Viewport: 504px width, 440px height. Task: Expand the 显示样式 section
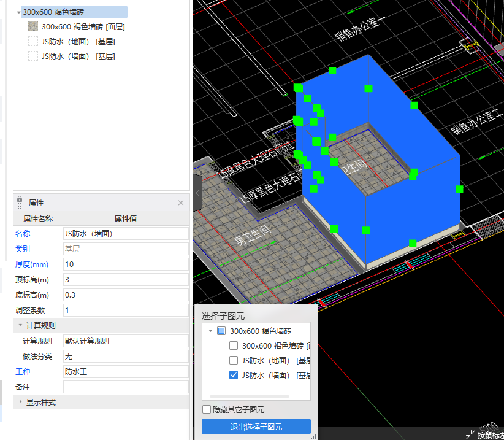pos(20,402)
